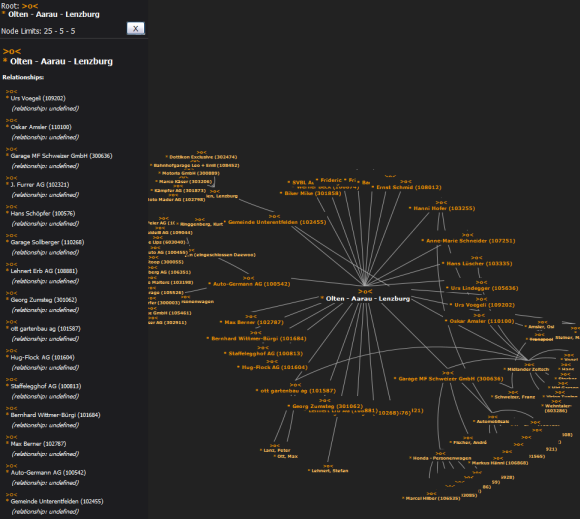Click >o< icon above Hans Lüscher graph node
Image resolution: width=580 pixels, height=519 pixels.
click(476, 258)
